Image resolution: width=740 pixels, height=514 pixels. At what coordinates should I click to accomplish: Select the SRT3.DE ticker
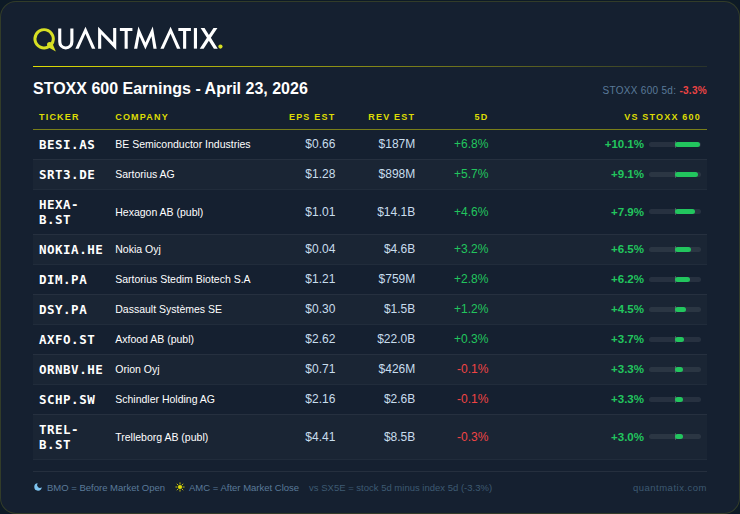click(67, 175)
